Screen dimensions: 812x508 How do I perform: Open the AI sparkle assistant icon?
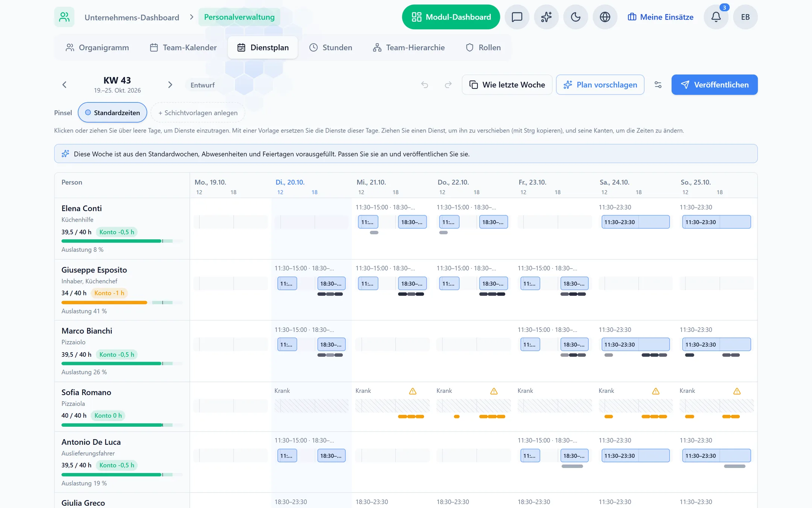pyautogui.click(x=546, y=17)
